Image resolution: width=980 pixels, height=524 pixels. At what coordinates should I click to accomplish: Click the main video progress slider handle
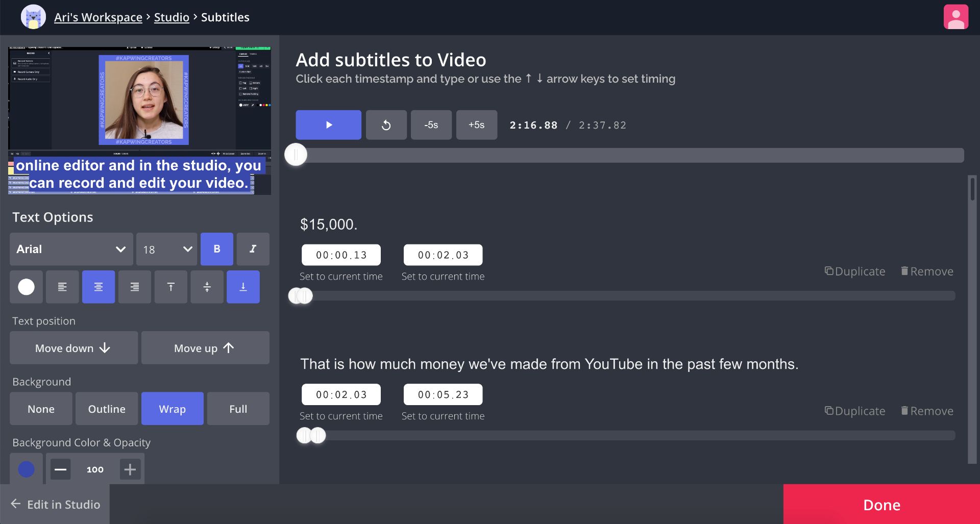click(x=296, y=155)
